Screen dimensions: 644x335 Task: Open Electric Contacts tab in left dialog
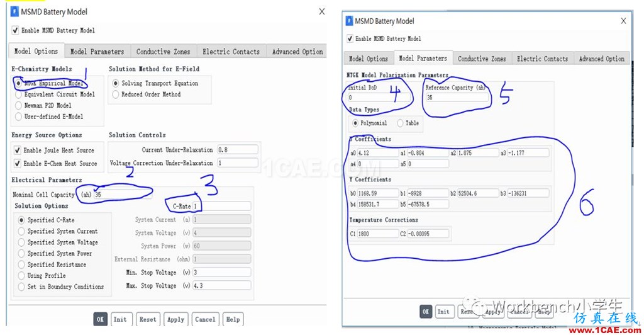click(231, 52)
